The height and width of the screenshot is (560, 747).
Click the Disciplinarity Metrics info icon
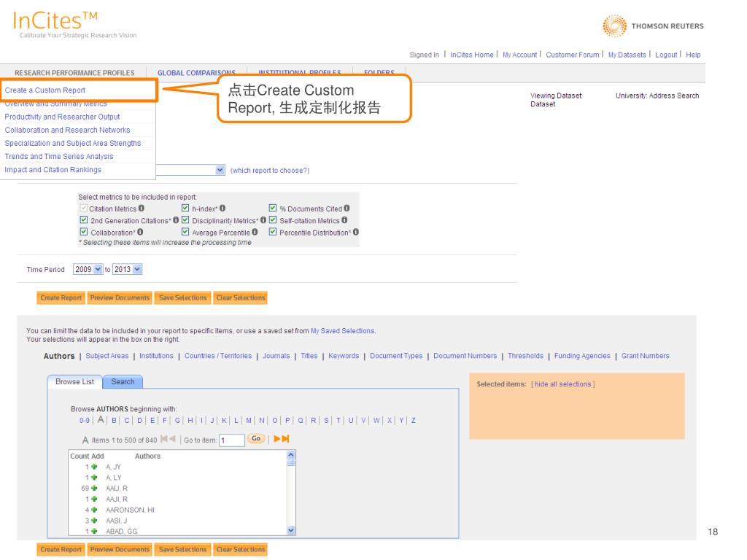[263, 220]
